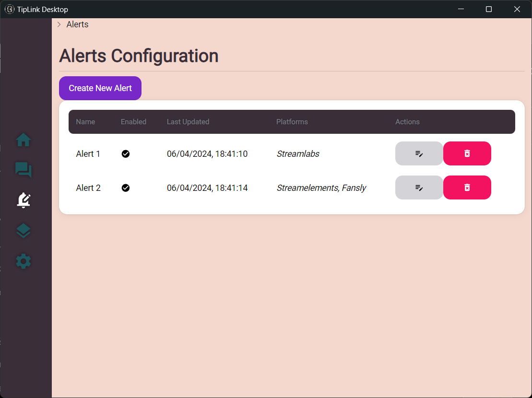This screenshot has width=532, height=398.
Task: Select the Alert 2 name cell
Action: (88, 188)
